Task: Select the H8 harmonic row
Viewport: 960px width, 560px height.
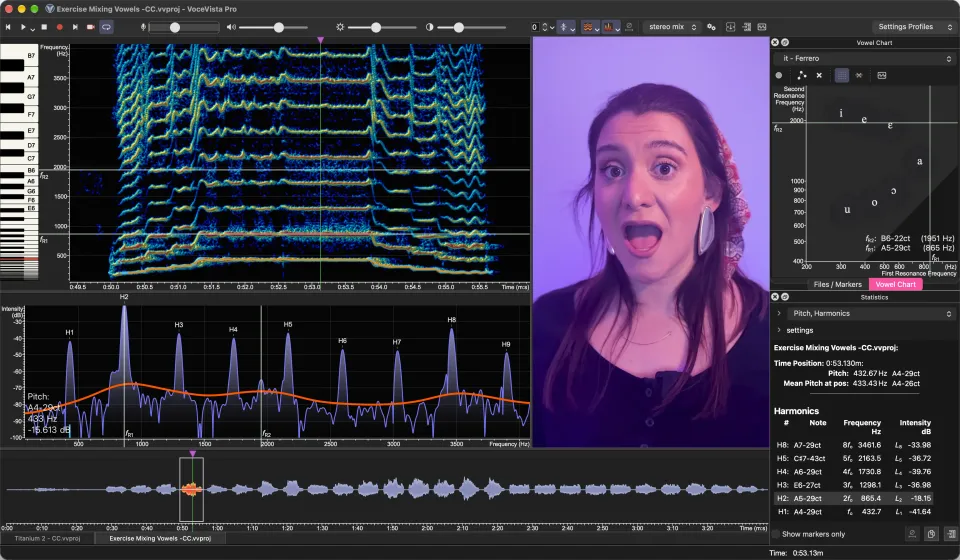Action: click(854, 445)
